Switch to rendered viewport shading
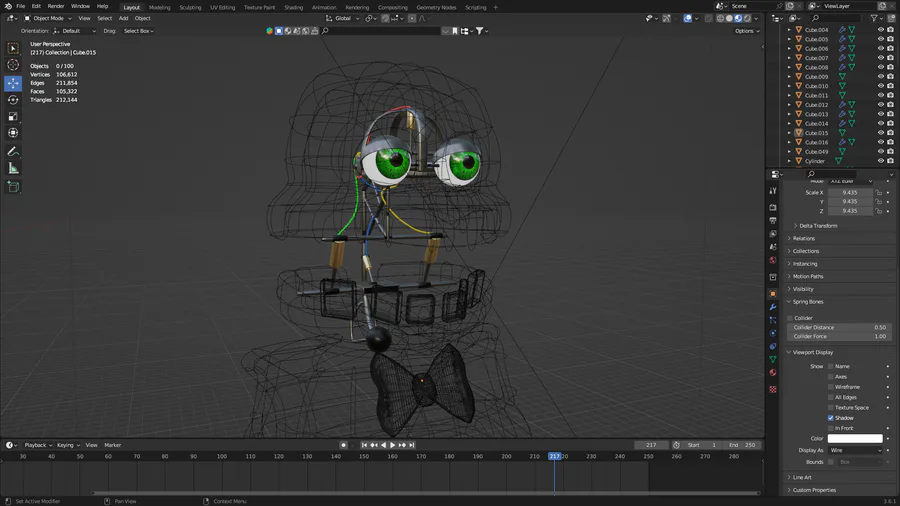Viewport: 900px width, 506px height. pyautogui.click(x=747, y=18)
